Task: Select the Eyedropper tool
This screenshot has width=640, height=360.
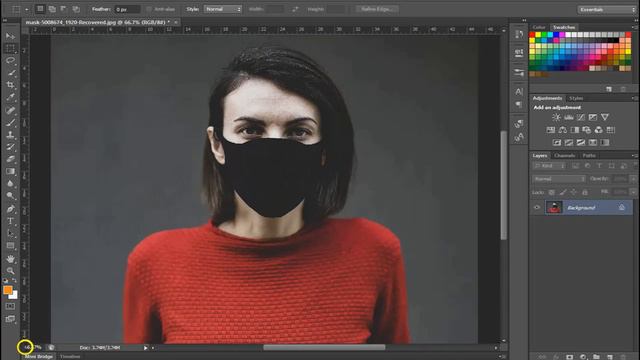Action: (10, 97)
